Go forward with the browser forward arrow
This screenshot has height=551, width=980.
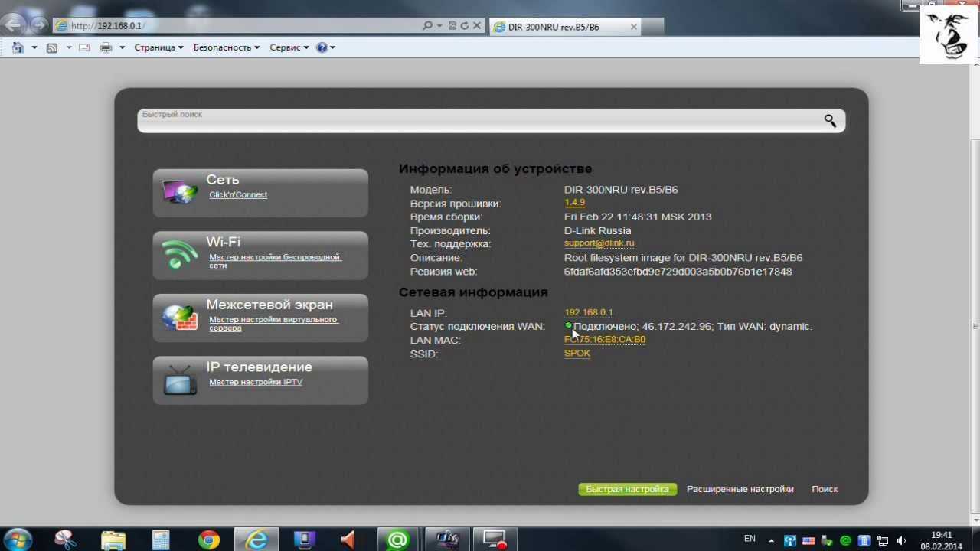pyautogui.click(x=38, y=25)
